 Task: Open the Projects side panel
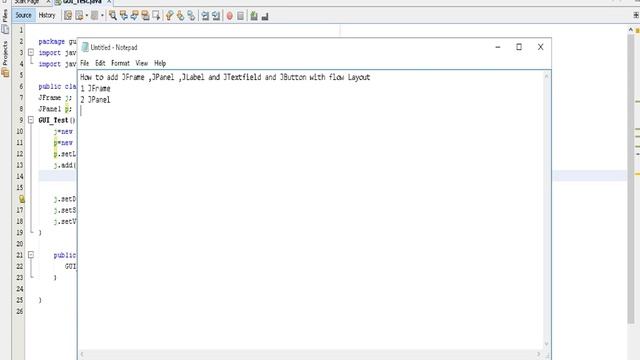coord(5,53)
